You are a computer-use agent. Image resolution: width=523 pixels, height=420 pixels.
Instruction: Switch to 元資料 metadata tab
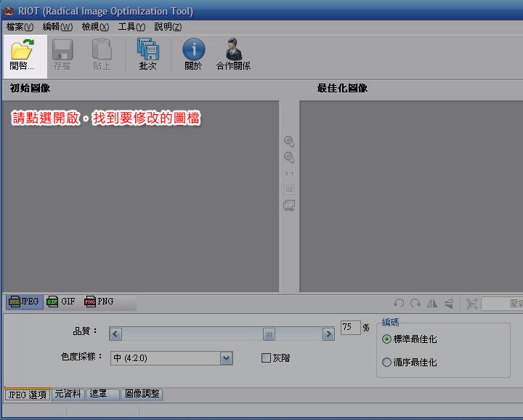coord(68,394)
